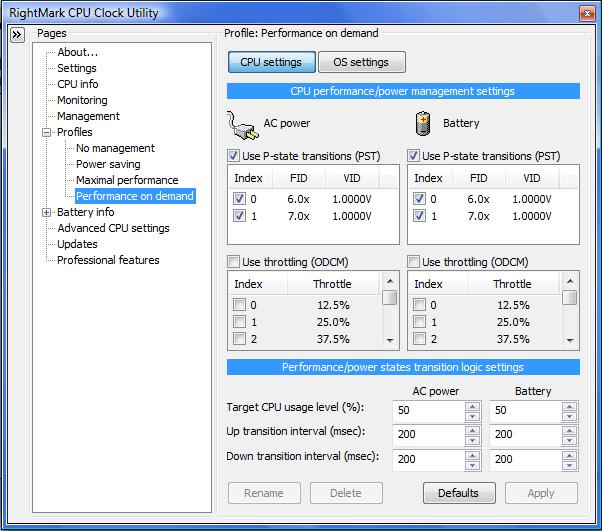Select the No management profile

[115, 148]
